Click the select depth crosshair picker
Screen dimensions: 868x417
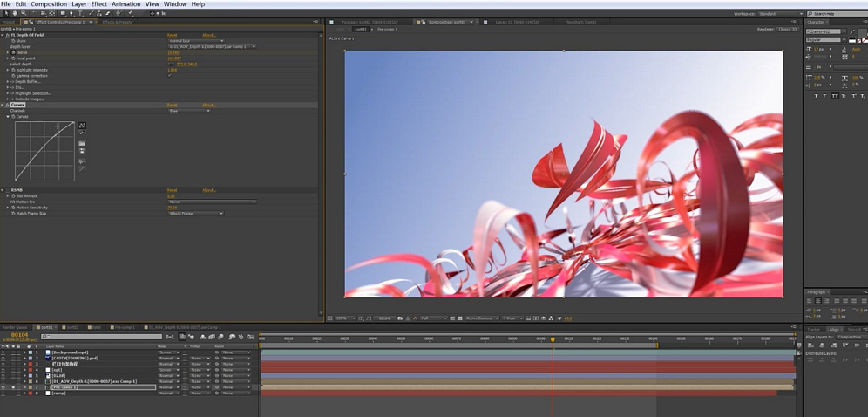171,65
